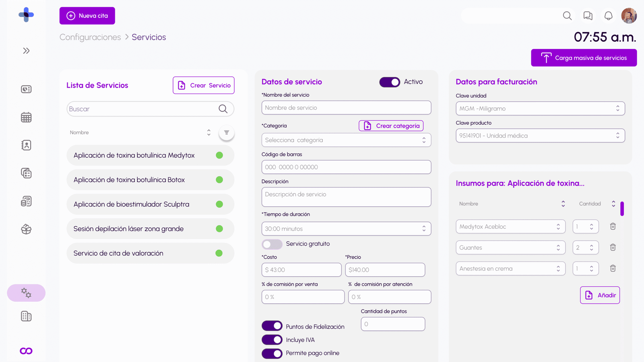Open the Tiempo de duración dropdown
644x362 pixels.
pyautogui.click(x=346, y=228)
